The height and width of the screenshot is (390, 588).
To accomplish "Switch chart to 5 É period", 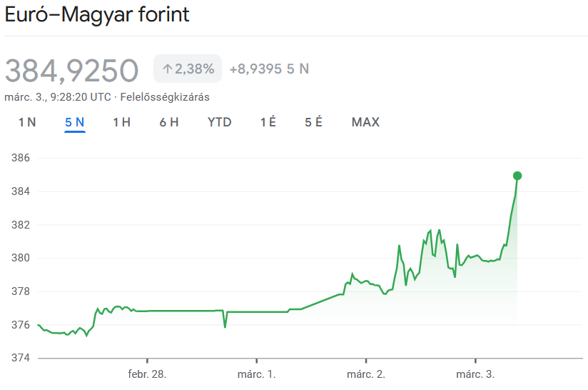I will [x=314, y=122].
